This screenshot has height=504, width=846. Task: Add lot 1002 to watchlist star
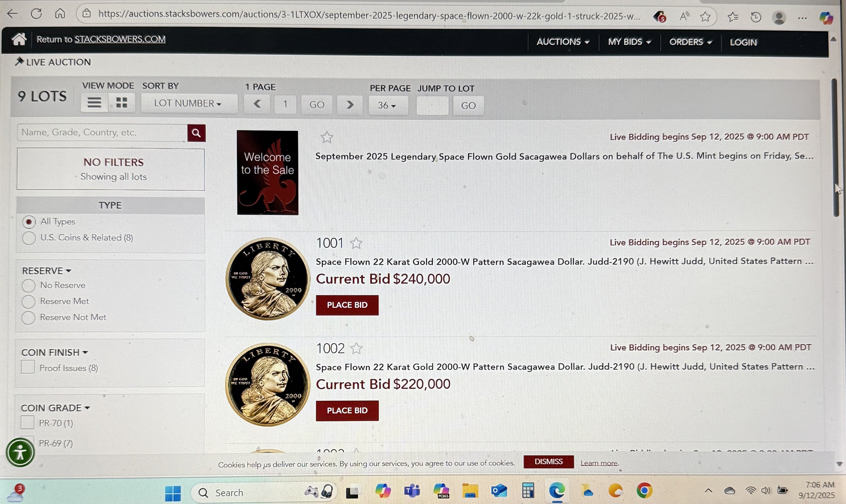(356, 348)
